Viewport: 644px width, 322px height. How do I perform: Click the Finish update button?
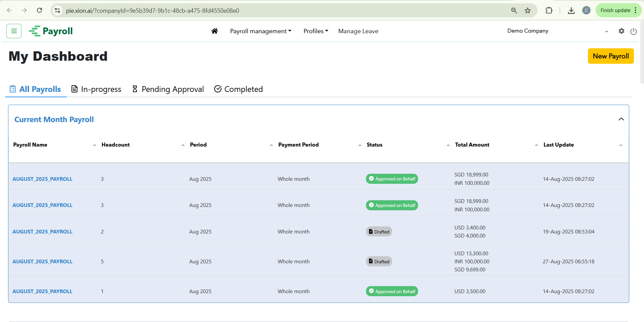[x=615, y=10]
